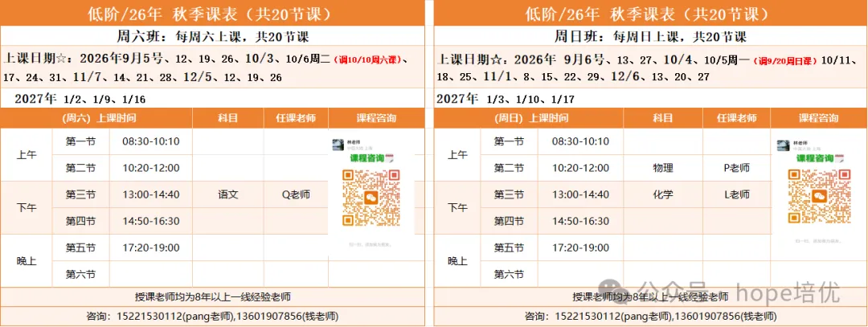Click the 2026年9月5号 start date
The image size is (868, 327).
click(122, 59)
